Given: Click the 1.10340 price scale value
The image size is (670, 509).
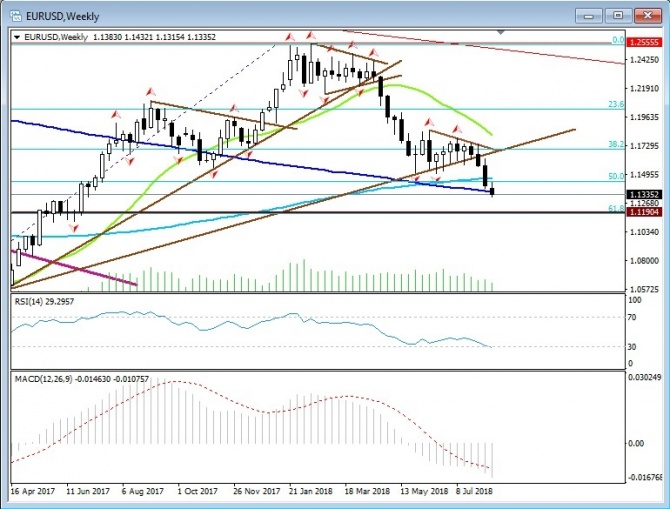Looking at the screenshot, I should point(644,232).
